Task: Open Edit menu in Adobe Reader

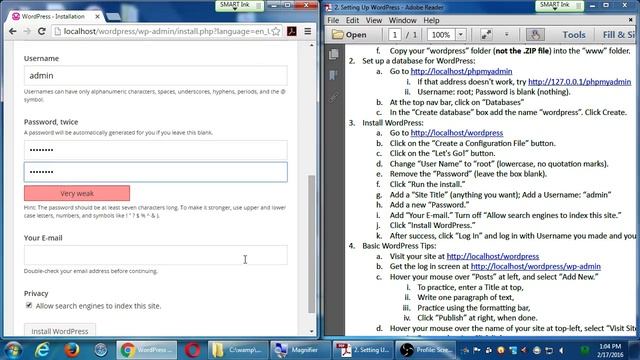Action: [x=352, y=20]
